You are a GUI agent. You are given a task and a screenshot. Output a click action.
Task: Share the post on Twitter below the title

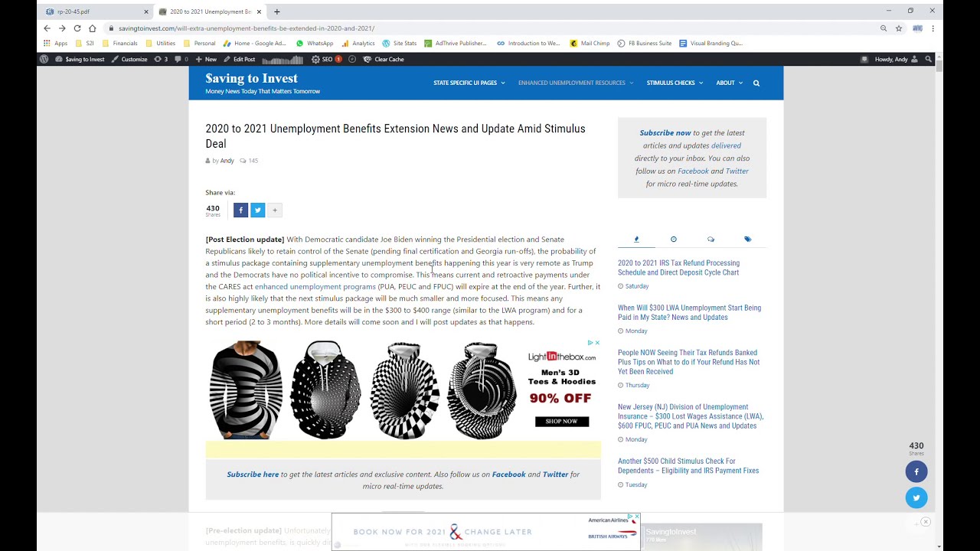(x=257, y=210)
